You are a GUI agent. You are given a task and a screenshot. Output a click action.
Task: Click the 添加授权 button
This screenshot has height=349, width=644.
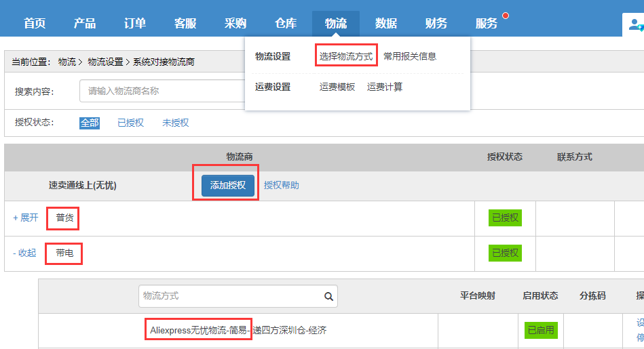tap(228, 185)
